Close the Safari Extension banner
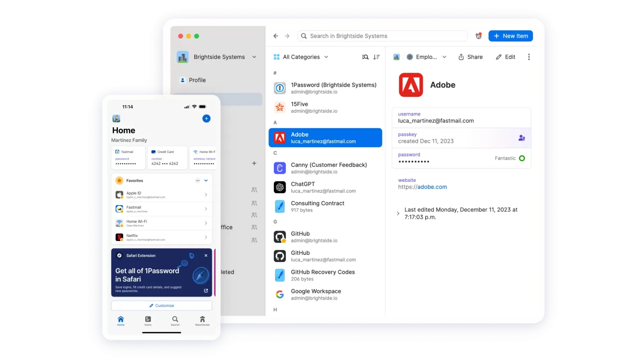 coord(206,256)
